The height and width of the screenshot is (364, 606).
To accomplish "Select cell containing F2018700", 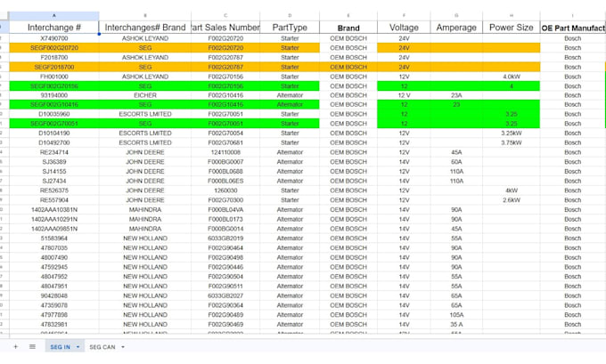I will [x=54, y=58].
